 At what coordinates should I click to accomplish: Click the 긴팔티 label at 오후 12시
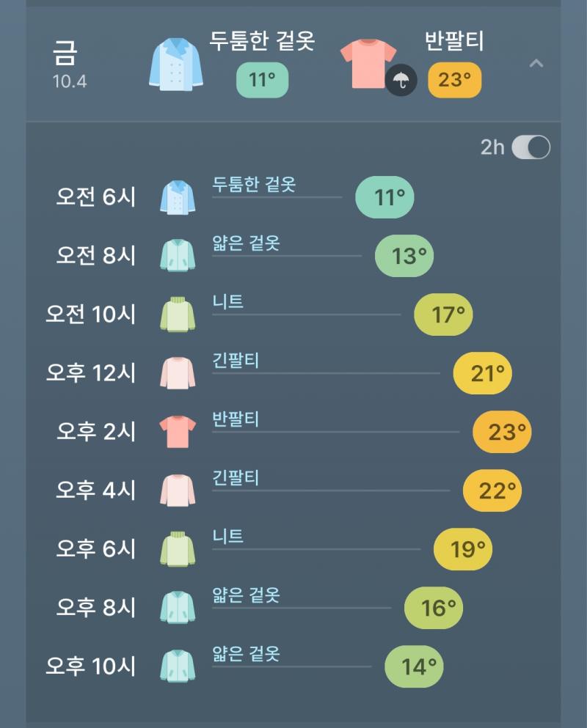tap(236, 360)
